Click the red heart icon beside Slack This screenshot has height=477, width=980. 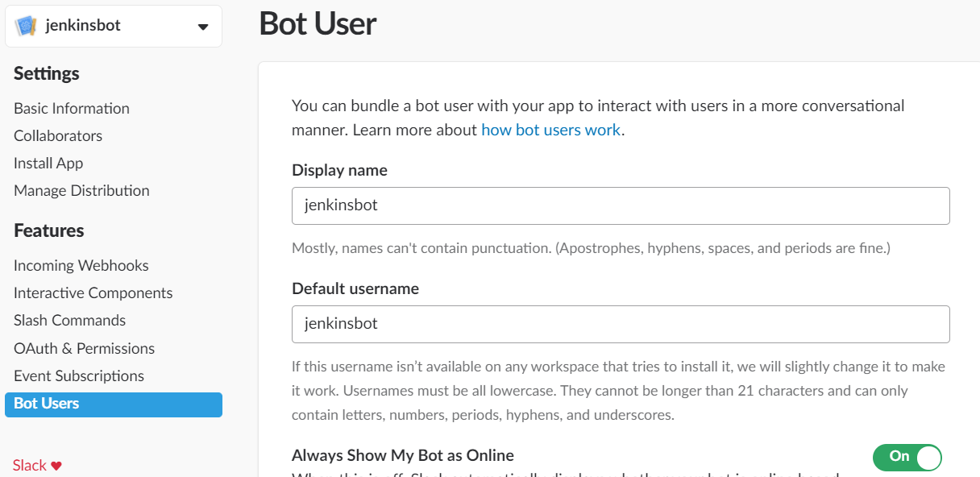click(x=56, y=466)
